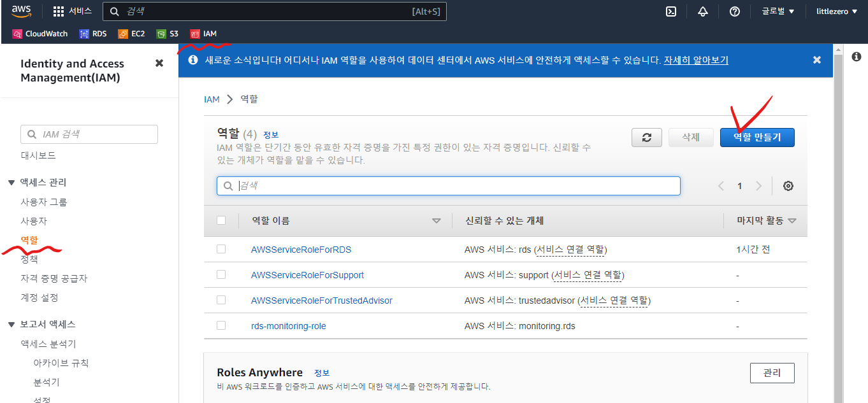Image resolution: width=868 pixels, height=403 pixels.
Task: Focus the roles table 검색 filter field
Action: pyautogui.click(x=449, y=186)
